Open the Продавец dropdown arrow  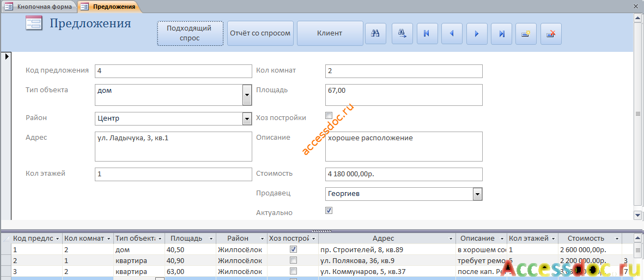coord(477,194)
